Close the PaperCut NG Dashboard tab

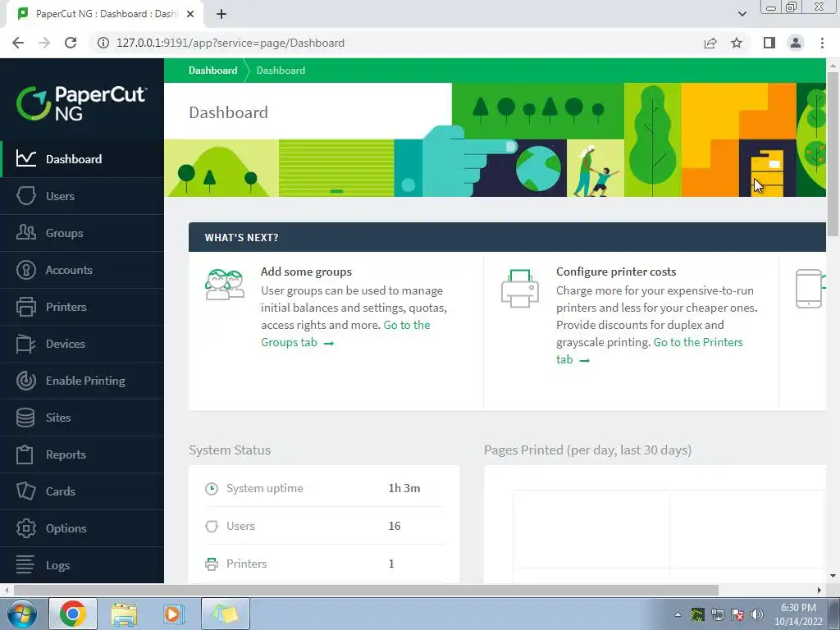(x=190, y=14)
